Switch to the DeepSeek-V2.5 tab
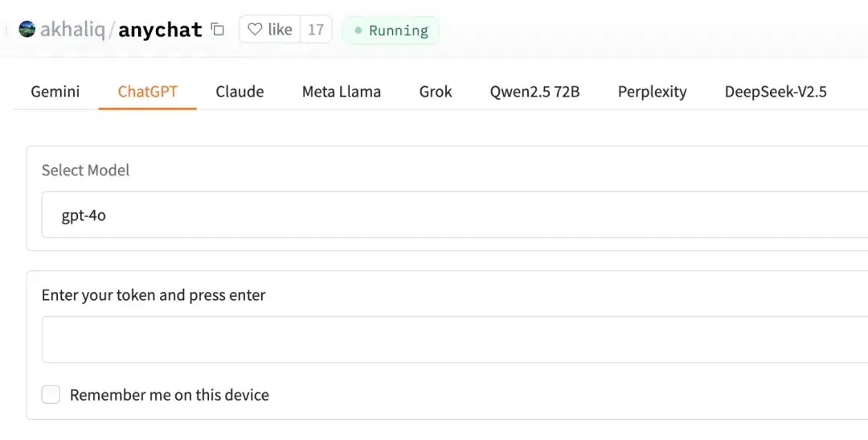The width and height of the screenshot is (868, 440). point(776,92)
